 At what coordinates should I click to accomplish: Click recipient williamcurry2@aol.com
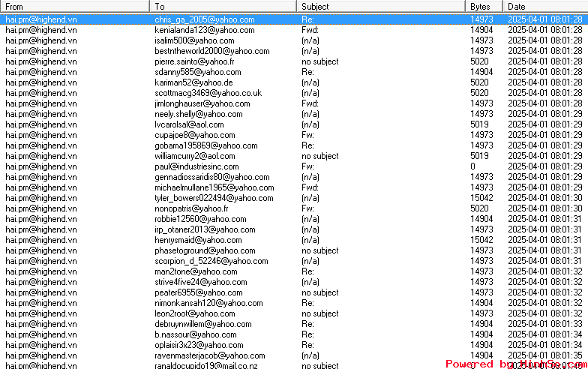(195, 156)
